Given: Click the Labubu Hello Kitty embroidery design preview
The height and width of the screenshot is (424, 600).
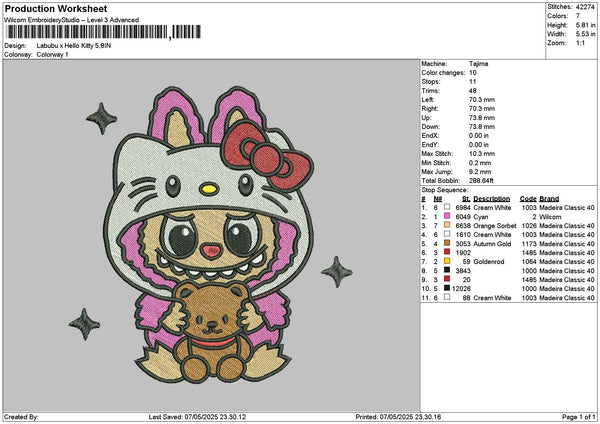Looking at the screenshot, I should [x=211, y=235].
